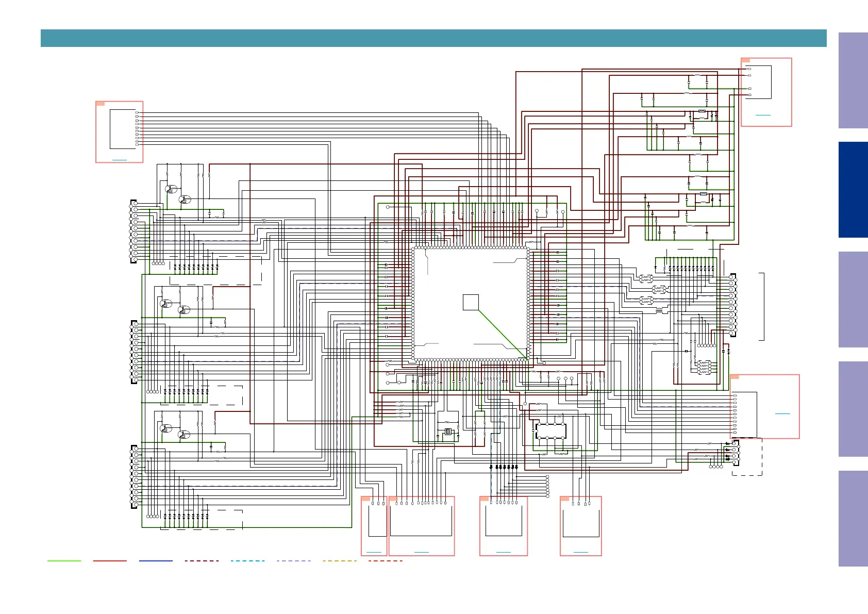The image size is (868, 614).
Task: Click the small eight-pin IC below the main chip
Action: (x=550, y=430)
